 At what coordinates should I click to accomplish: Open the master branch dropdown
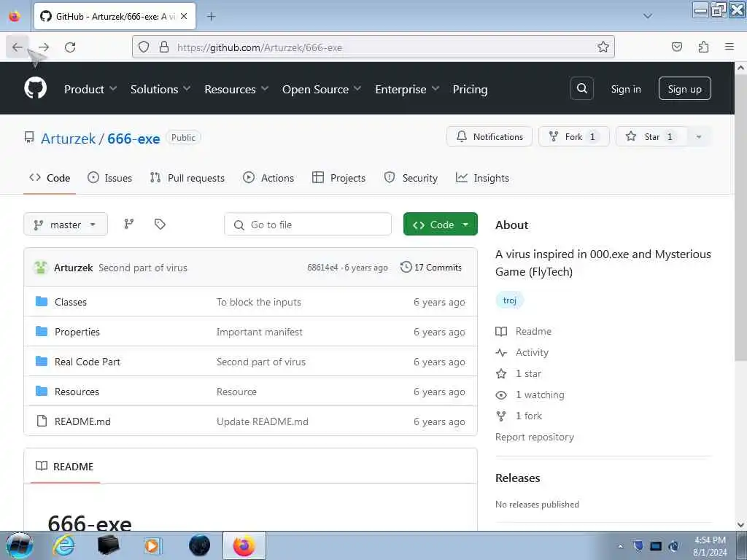tap(65, 225)
